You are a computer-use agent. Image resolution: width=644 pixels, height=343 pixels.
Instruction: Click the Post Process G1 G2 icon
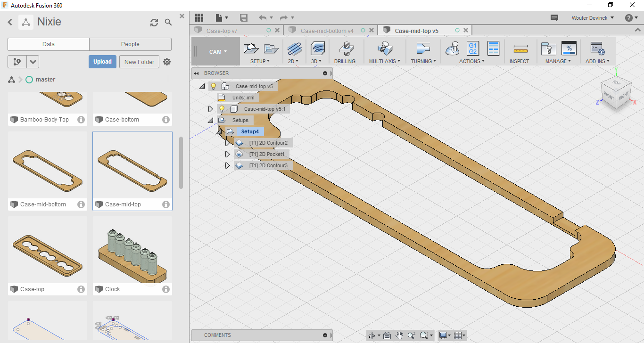coord(472,49)
